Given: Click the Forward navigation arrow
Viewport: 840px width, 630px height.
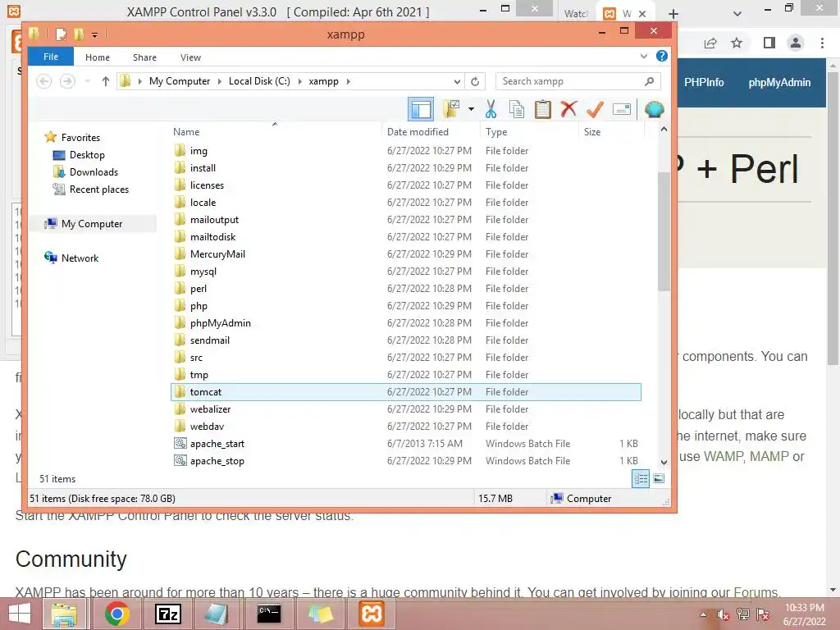Looking at the screenshot, I should tap(67, 81).
